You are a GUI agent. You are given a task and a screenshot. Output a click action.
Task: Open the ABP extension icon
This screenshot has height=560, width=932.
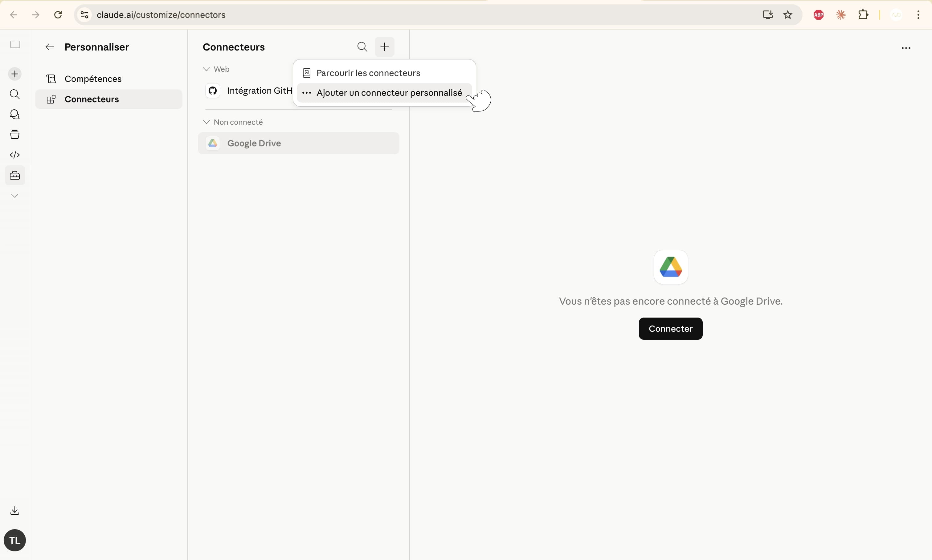(x=818, y=15)
